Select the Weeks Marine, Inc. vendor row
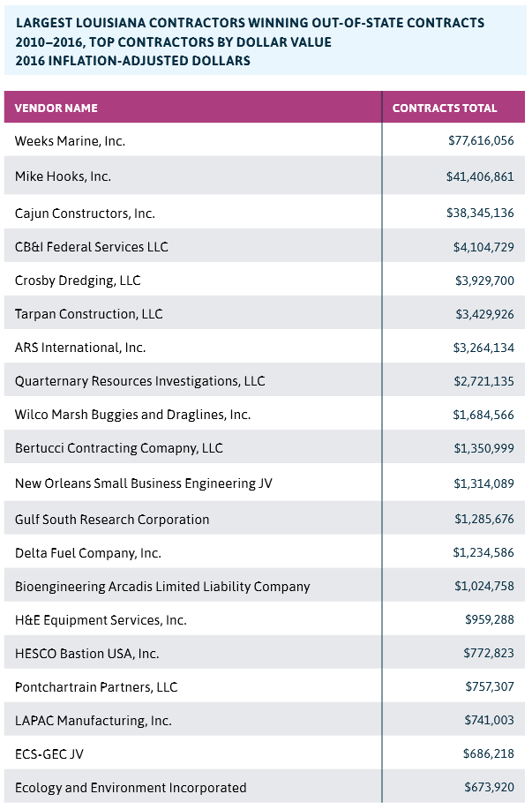The image size is (532, 809). (71, 140)
